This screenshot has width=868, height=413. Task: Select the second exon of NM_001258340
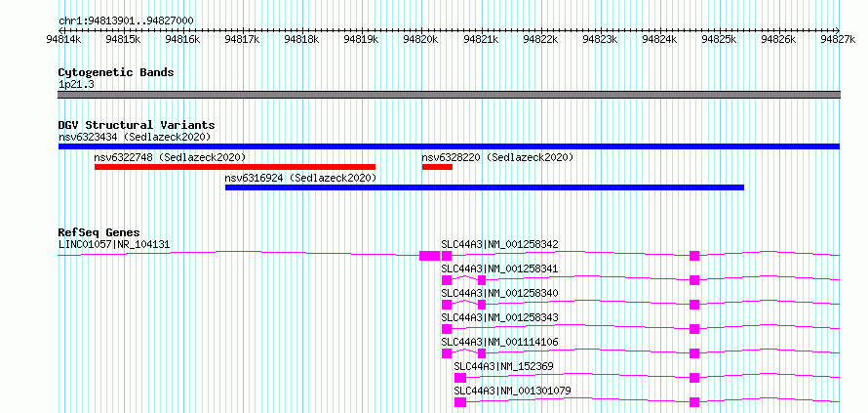(482, 305)
